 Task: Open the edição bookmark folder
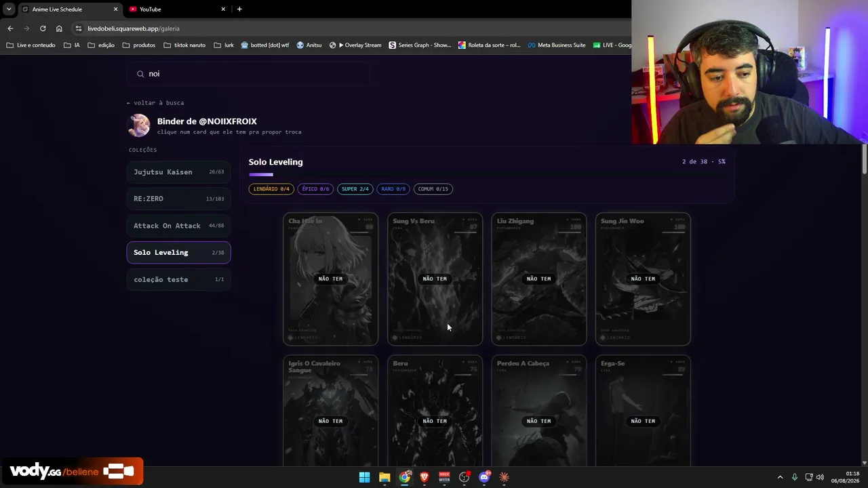tap(100, 45)
